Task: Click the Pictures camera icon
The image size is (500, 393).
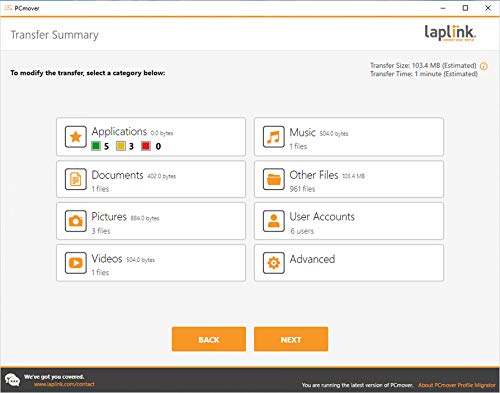Action: [x=76, y=221]
